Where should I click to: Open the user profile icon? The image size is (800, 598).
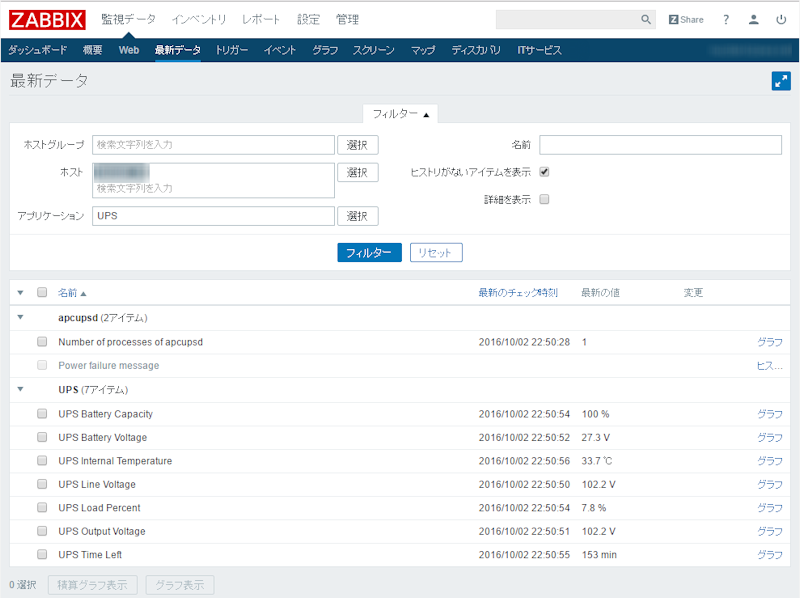(753, 18)
